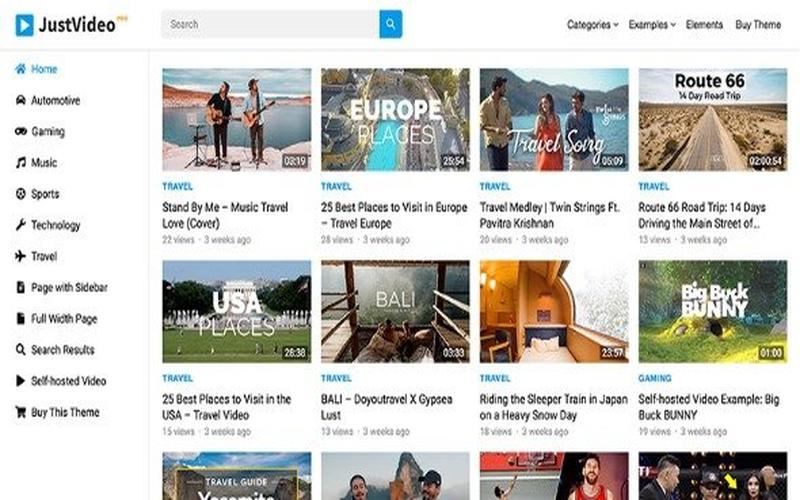Play the USA Places video thumbnail
The width and height of the screenshot is (800, 500).
pos(237,312)
